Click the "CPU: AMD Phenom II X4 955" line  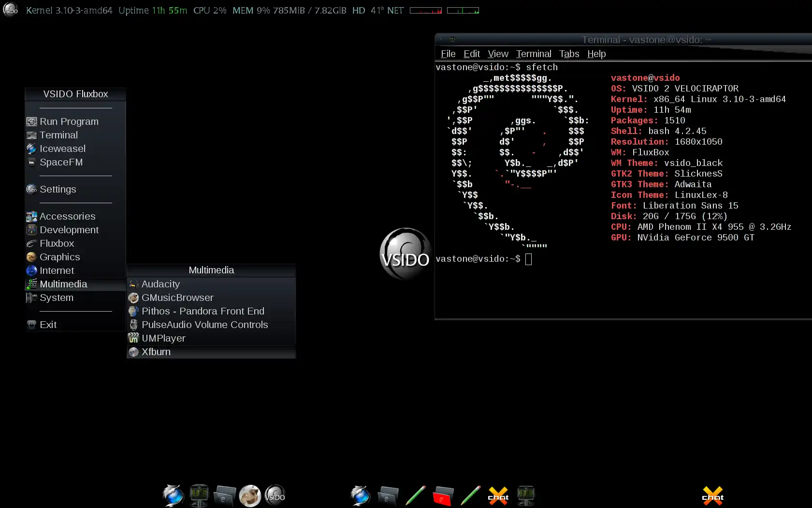coord(701,227)
